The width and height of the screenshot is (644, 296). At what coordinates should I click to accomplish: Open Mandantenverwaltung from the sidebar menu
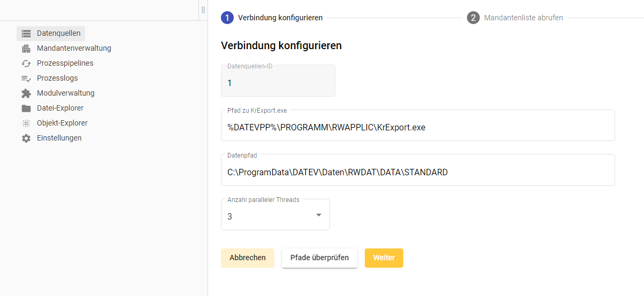click(x=74, y=48)
